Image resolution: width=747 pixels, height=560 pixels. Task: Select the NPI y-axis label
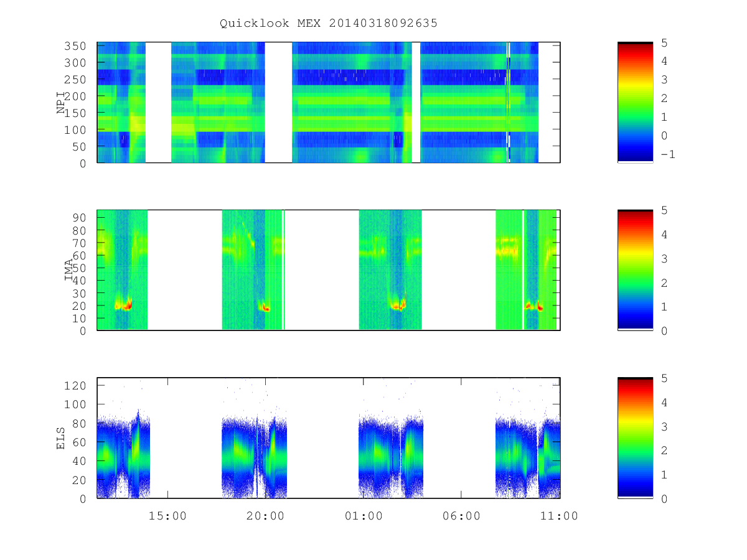tap(61, 103)
